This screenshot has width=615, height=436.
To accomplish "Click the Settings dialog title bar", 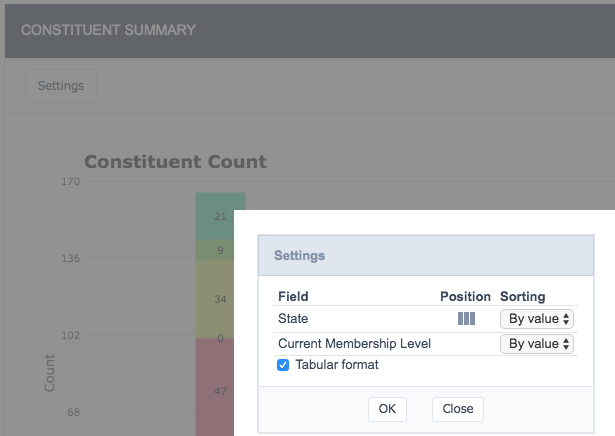I will pos(426,256).
